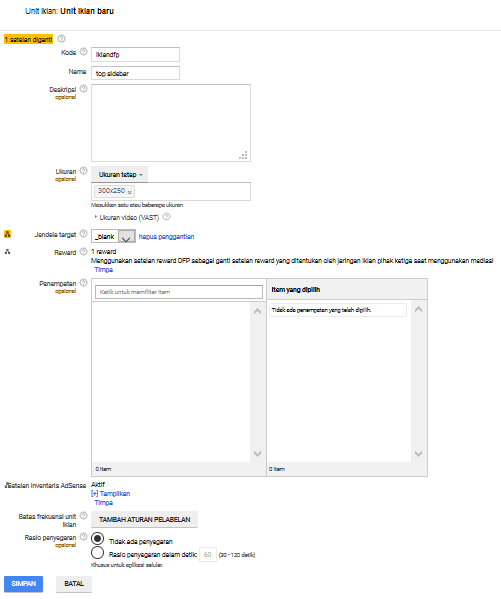501x599 pixels.
Task: Expand AdSense settings via '[+] Tampilkan'
Action: click(x=110, y=494)
